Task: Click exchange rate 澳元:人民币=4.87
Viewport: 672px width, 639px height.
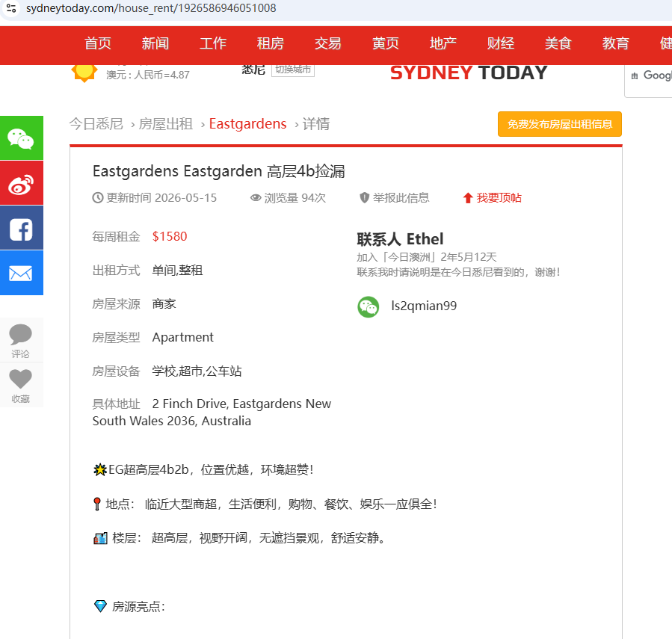Action: tap(148, 75)
